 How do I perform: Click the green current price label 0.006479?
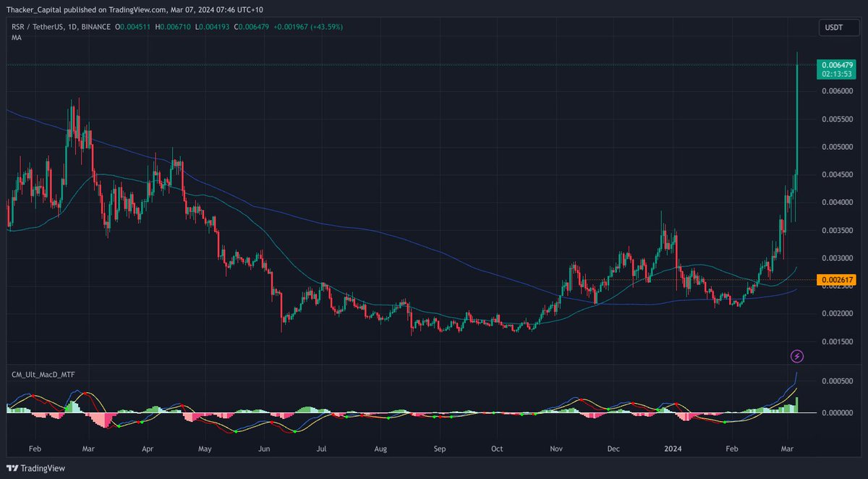(838, 64)
